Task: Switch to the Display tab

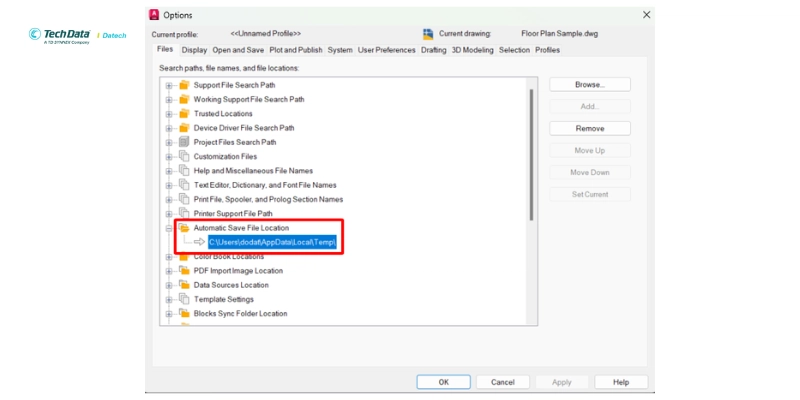Action: pyautogui.click(x=194, y=50)
